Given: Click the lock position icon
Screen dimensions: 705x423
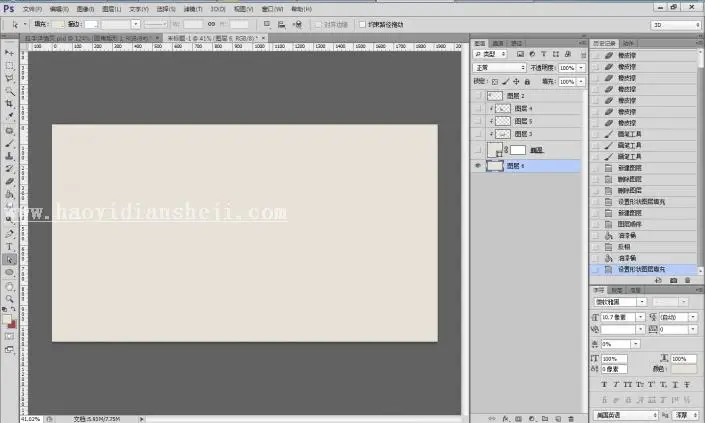Looking at the screenshot, I should click(516, 81).
